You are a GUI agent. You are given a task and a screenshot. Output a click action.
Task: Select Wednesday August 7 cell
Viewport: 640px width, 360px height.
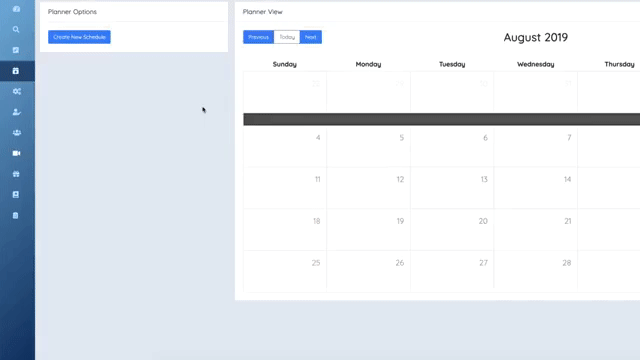pos(536,146)
